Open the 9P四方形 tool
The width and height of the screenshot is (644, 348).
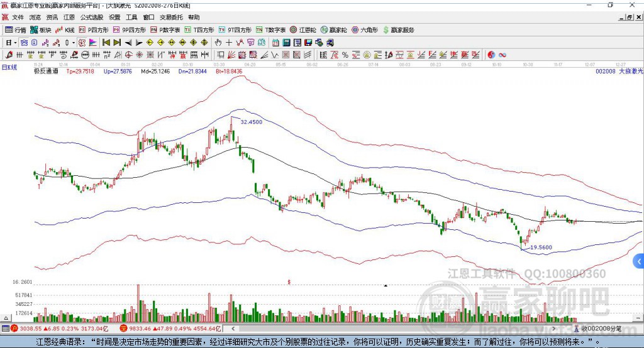point(130,30)
